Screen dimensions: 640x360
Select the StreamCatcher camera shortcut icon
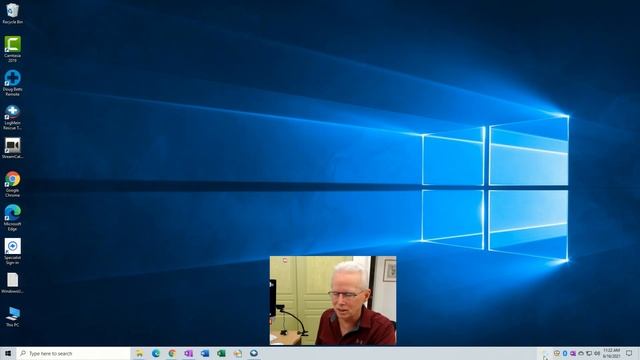12,148
